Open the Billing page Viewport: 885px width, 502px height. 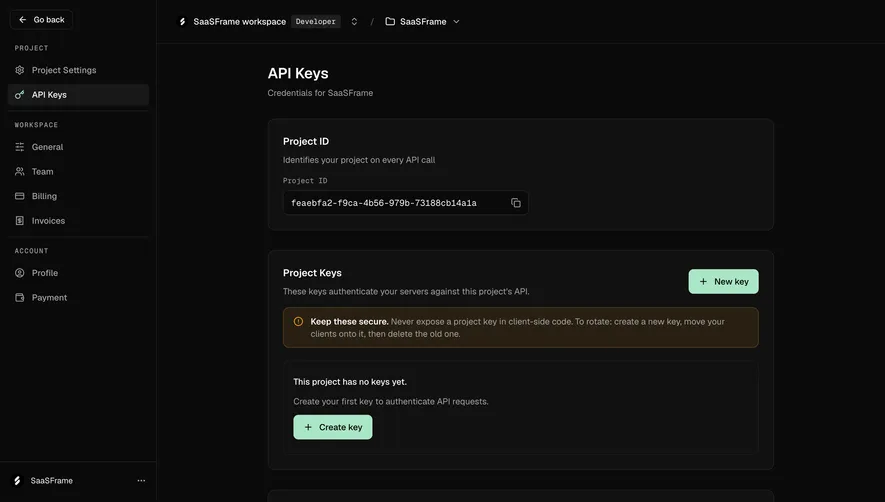[x=78, y=196]
